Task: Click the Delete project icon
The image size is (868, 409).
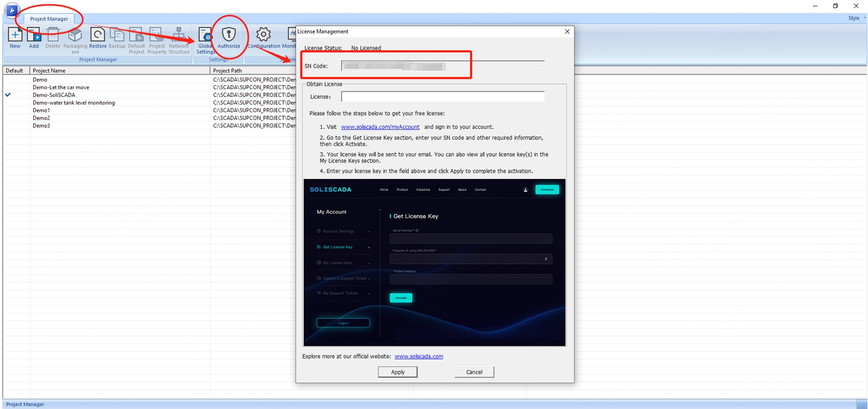Action: tap(53, 38)
